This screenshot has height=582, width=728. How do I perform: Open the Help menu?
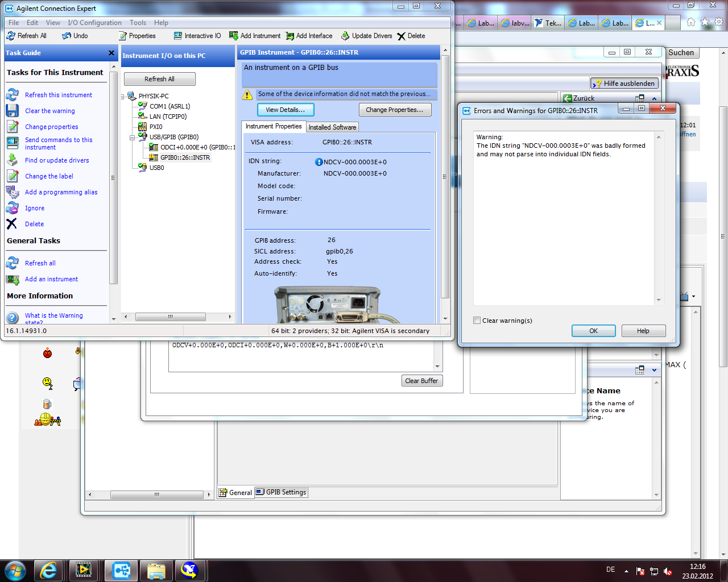click(161, 23)
